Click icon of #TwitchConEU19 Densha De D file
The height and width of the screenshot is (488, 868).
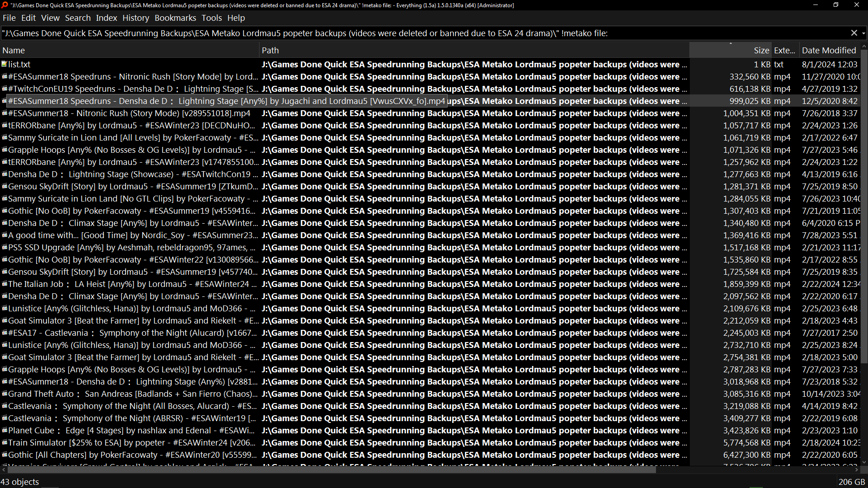tap(5, 89)
